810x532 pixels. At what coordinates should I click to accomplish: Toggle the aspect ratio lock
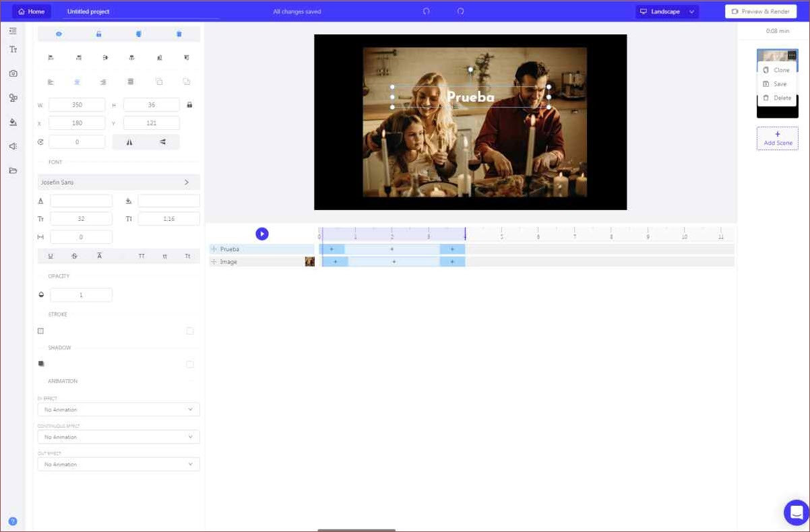point(189,105)
